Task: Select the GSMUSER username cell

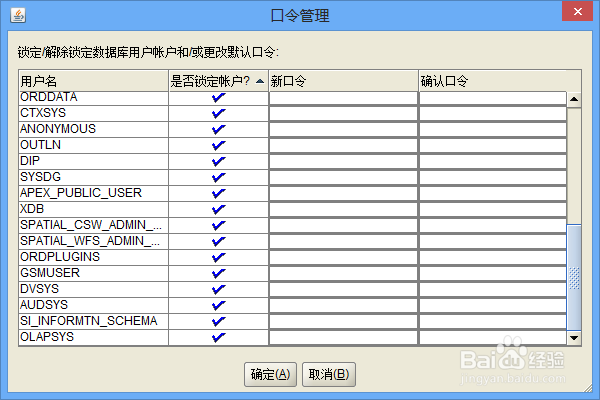Action: (x=93, y=273)
